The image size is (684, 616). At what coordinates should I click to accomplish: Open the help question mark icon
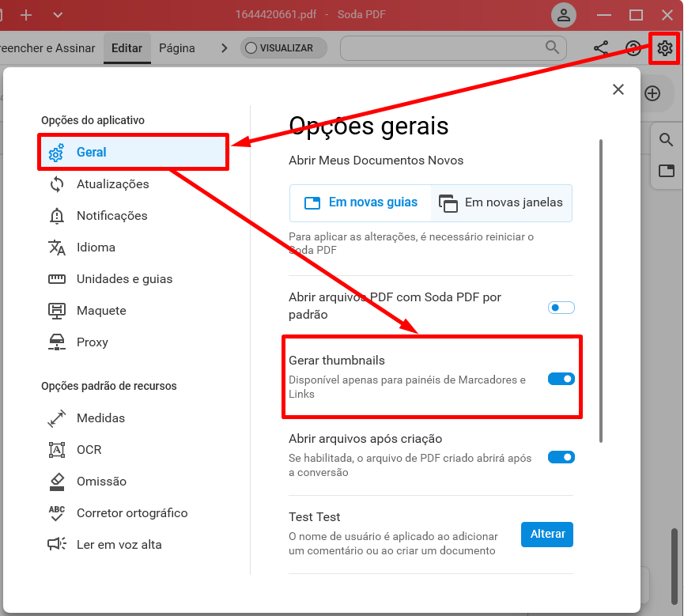(633, 48)
